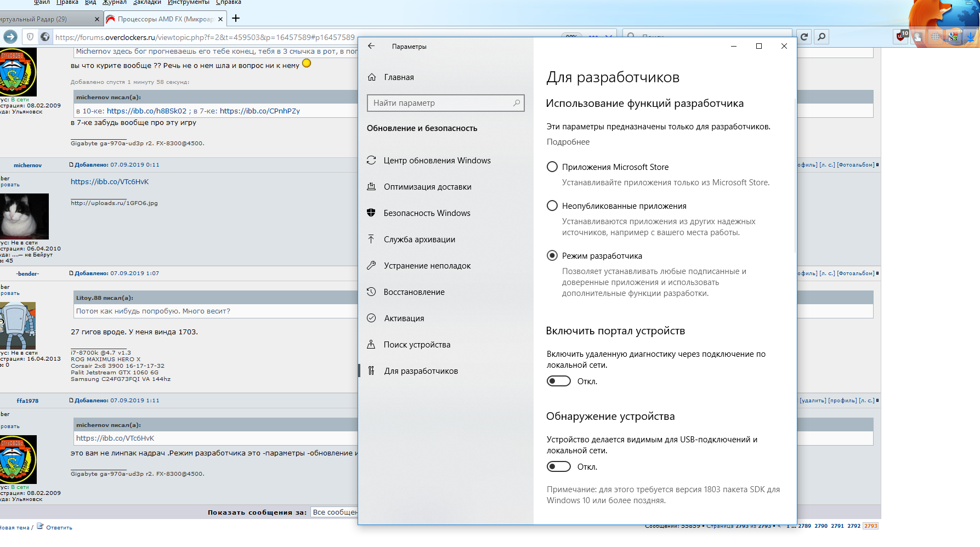Go to forum page 2790
The width and height of the screenshot is (980, 547).
coord(821,526)
